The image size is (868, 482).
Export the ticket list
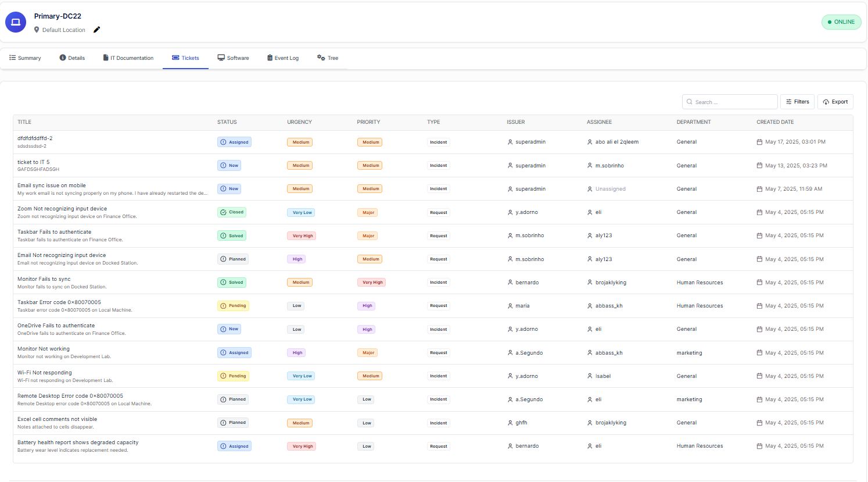(x=835, y=102)
